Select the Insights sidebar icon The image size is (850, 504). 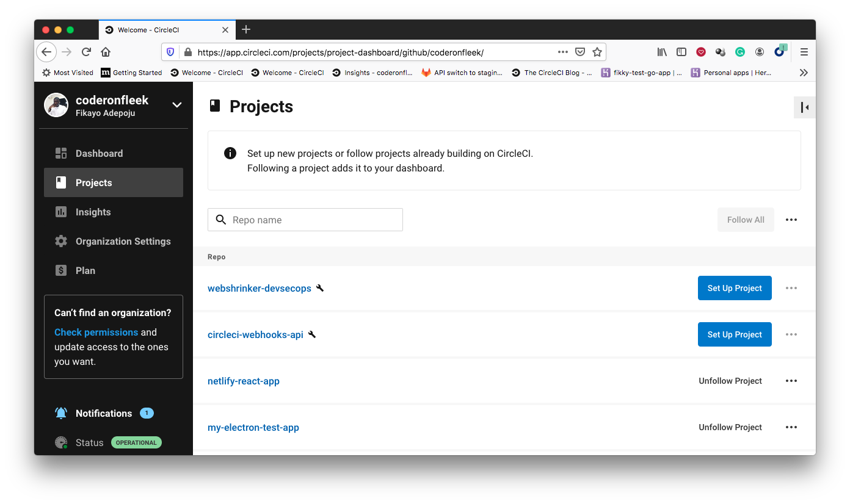(60, 212)
